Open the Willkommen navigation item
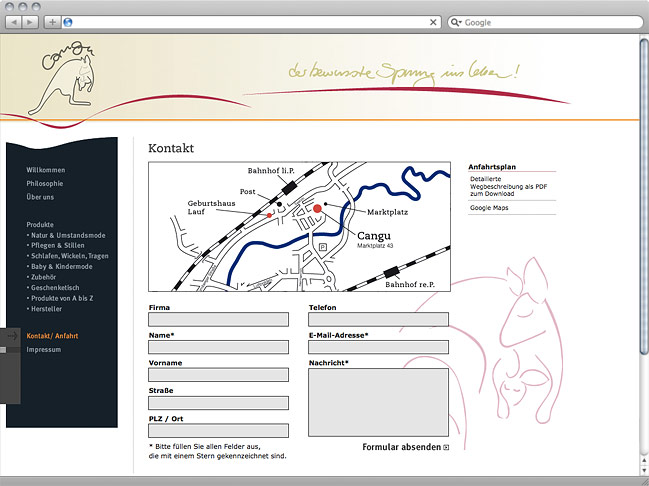This screenshot has width=649, height=486. (46, 170)
